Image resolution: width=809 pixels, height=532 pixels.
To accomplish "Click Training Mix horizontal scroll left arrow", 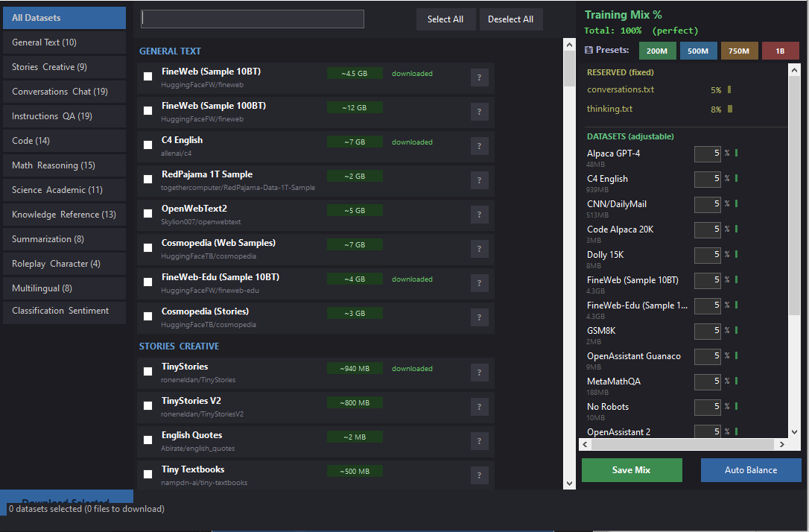I will pos(585,444).
